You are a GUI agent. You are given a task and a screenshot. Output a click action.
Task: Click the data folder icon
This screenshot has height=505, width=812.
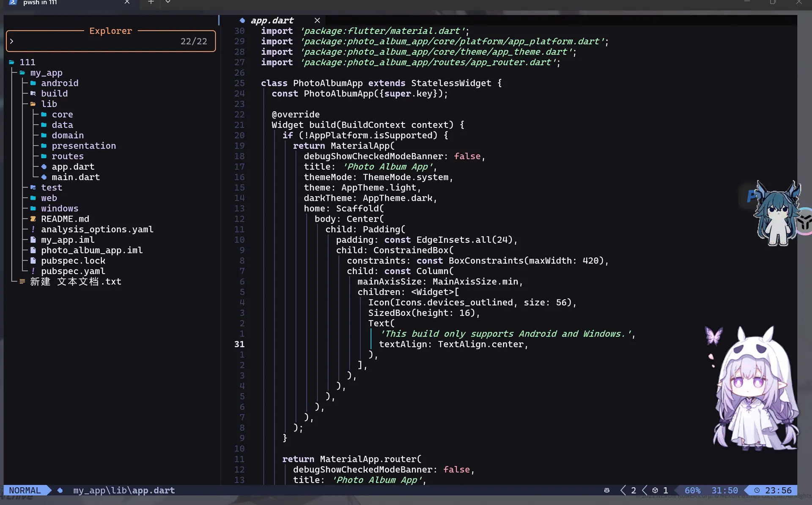click(44, 125)
